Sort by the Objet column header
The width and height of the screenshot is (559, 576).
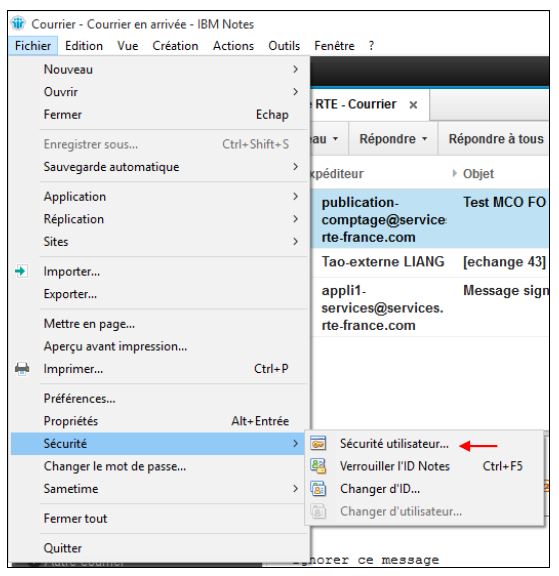(478, 173)
